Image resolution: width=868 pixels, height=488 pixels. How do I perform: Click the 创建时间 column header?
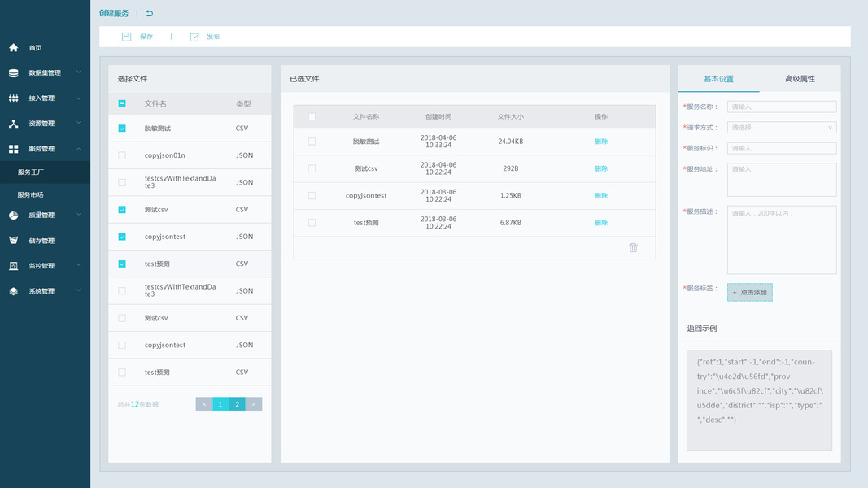(438, 117)
